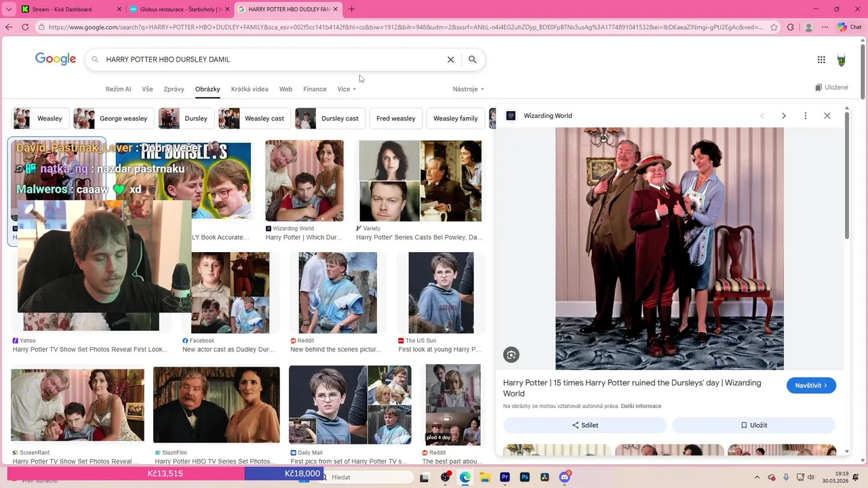
Task: Open the notification bell in the tray
Action: [857, 477]
